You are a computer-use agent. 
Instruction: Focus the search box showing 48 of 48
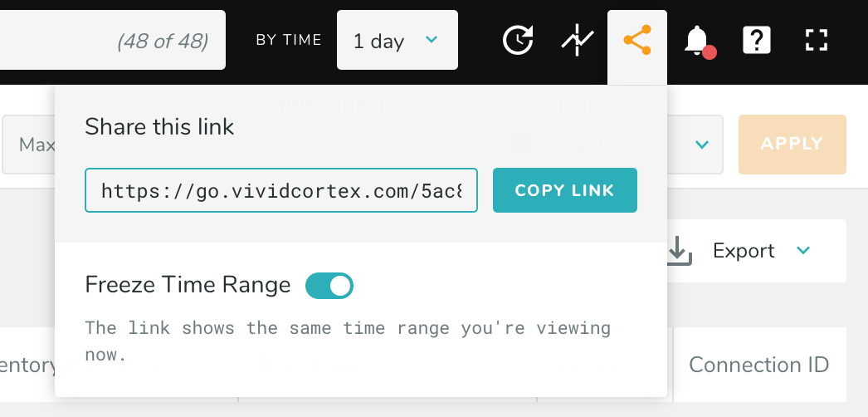click(112, 41)
